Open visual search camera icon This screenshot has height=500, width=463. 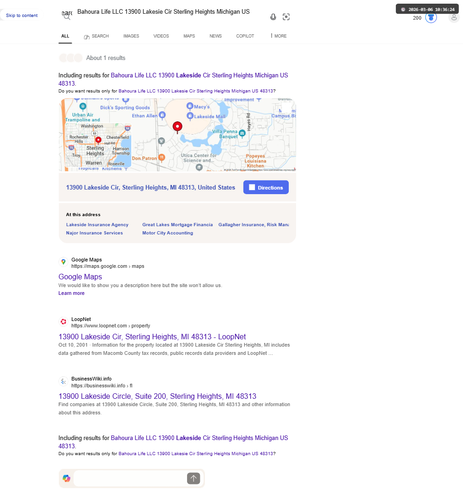(x=286, y=17)
